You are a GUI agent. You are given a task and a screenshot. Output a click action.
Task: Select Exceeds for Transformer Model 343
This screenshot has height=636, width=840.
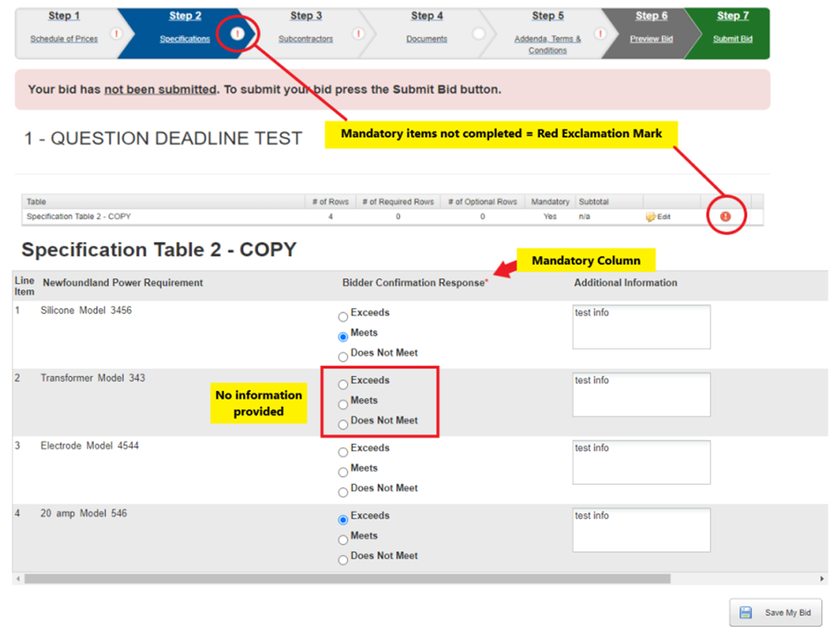click(343, 385)
